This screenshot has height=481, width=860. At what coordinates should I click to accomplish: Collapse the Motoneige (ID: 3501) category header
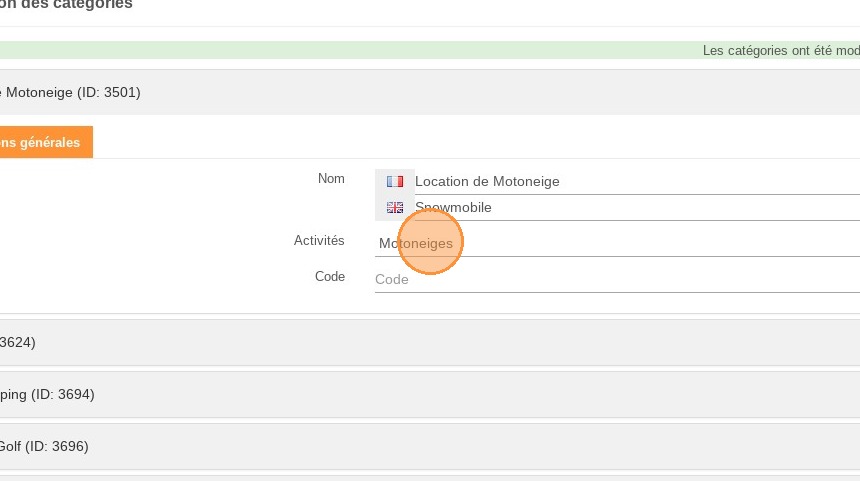(x=430, y=92)
